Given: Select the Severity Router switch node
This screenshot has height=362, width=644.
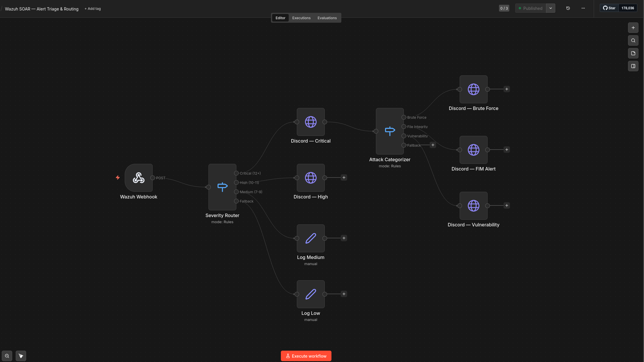Looking at the screenshot, I should point(222,187).
